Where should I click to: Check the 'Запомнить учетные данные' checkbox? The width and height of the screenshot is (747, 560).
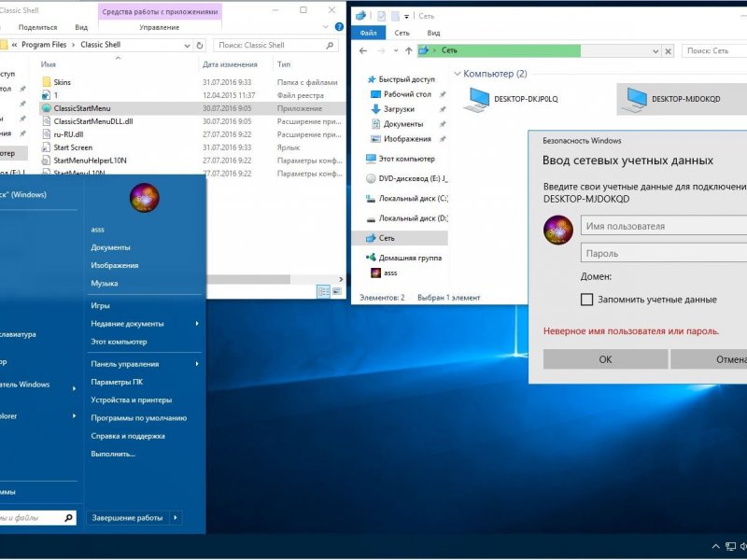coord(587,300)
